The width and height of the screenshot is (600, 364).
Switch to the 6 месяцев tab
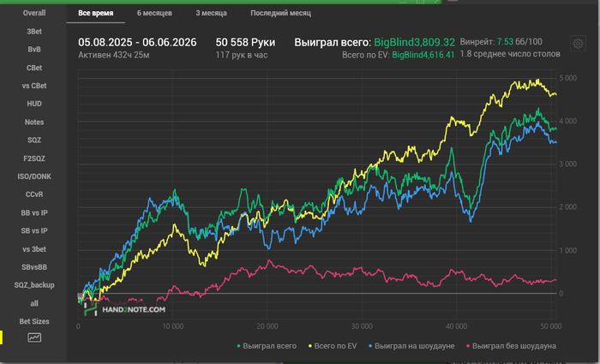coord(154,13)
